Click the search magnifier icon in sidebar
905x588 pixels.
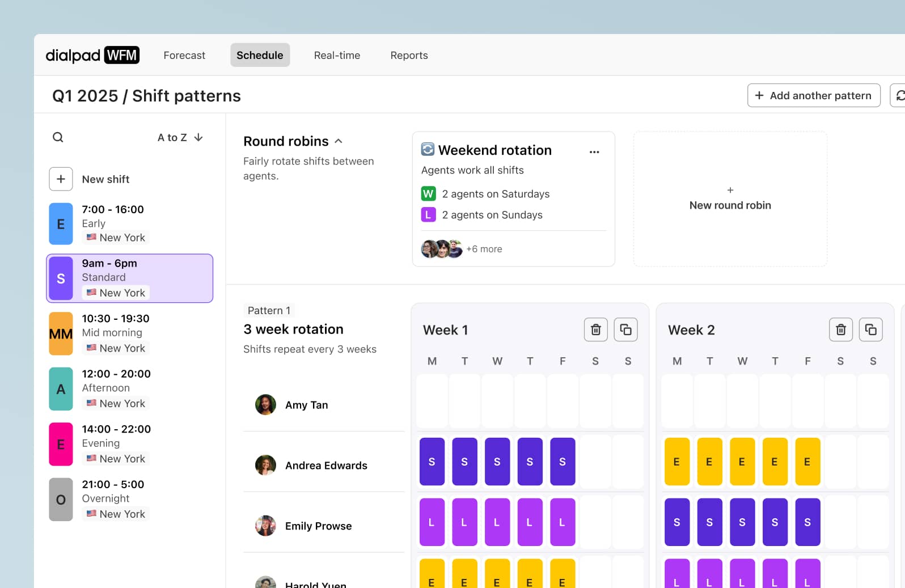58,137
